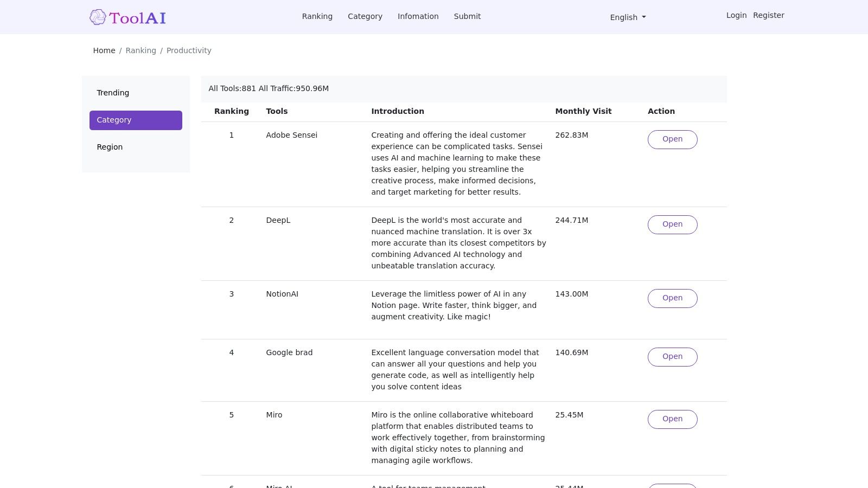
Task: Click the NotionAI tool name
Action: point(282,294)
